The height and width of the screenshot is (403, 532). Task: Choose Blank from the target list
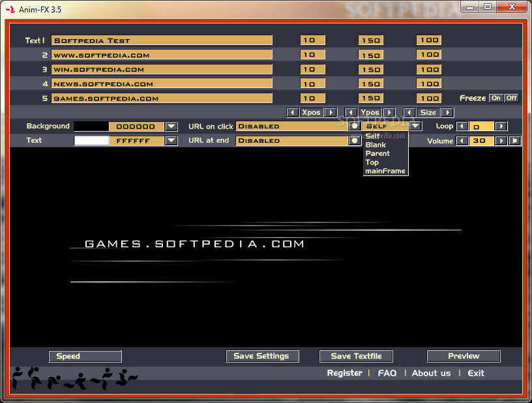[376, 145]
